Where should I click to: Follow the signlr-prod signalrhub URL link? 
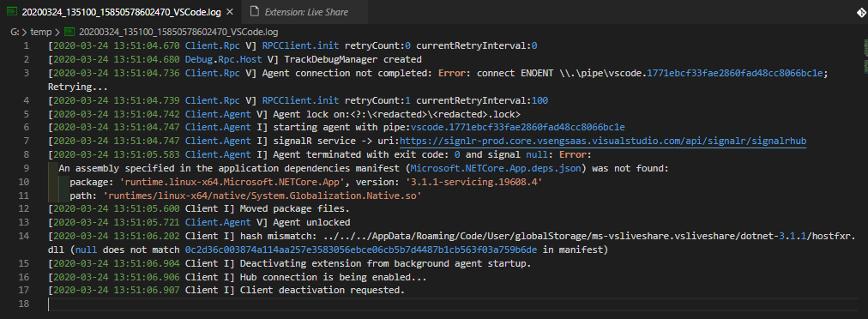click(603, 141)
